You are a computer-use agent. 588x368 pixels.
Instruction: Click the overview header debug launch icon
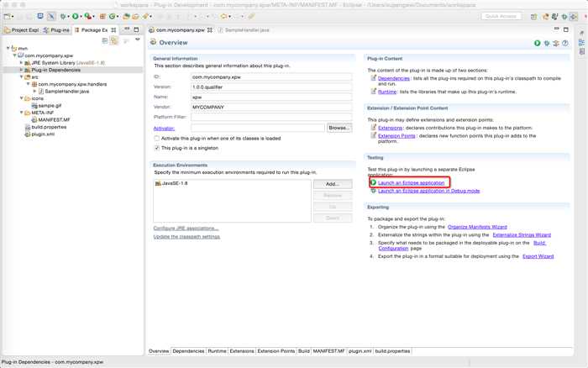[547, 43]
